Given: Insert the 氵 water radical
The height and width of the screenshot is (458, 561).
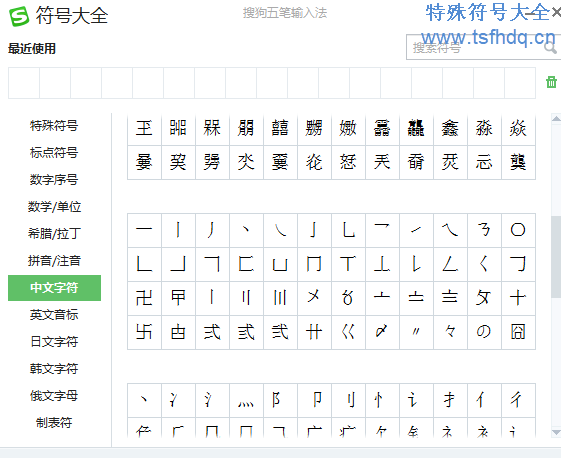Looking at the screenshot, I should point(212,400).
